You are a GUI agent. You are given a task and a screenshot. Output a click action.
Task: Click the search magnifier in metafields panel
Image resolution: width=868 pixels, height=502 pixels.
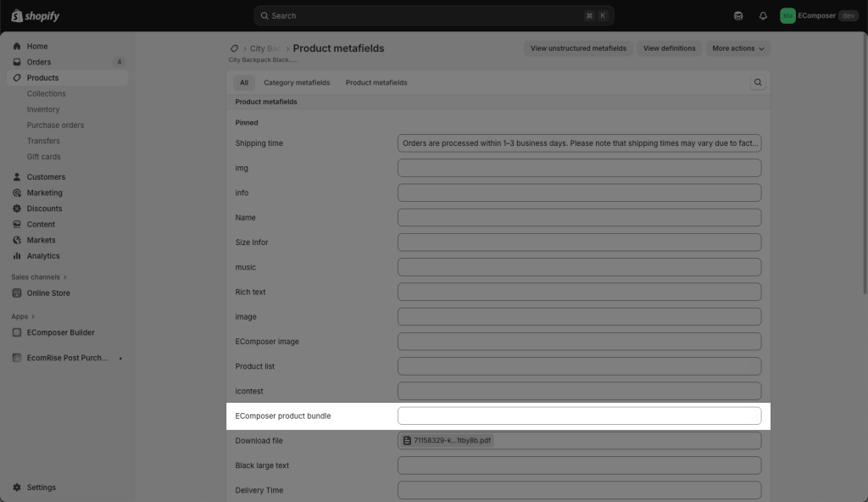tap(758, 82)
